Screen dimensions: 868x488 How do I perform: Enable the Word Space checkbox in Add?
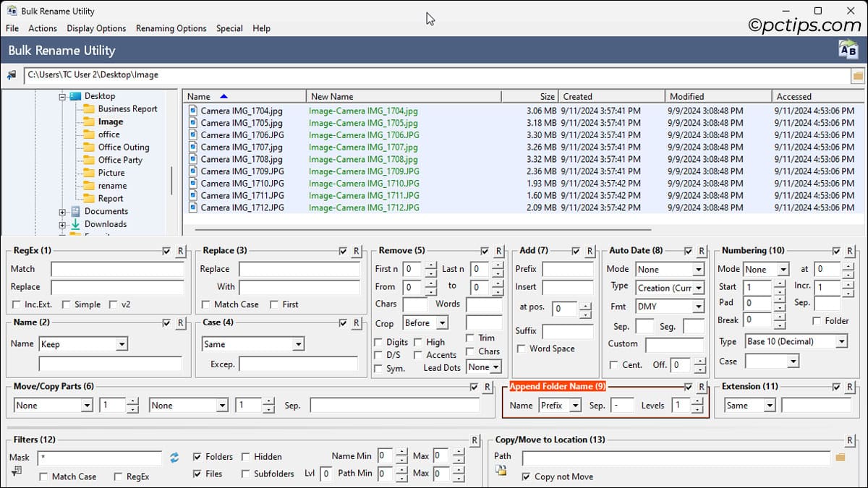[522, 348]
